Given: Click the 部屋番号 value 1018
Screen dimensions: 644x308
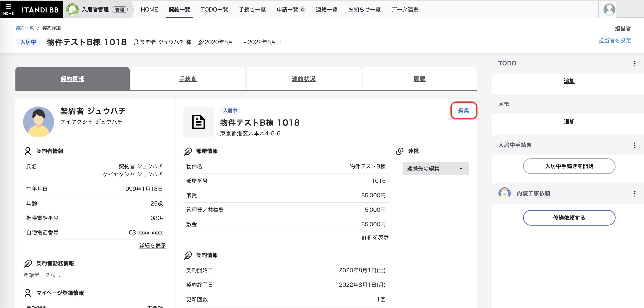Looking at the screenshot, I should [378, 181].
